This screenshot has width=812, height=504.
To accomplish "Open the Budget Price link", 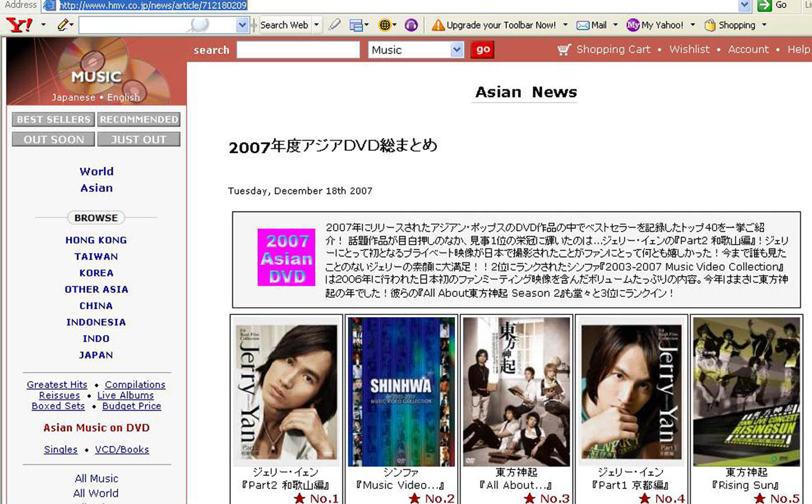I will tap(132, 407).
